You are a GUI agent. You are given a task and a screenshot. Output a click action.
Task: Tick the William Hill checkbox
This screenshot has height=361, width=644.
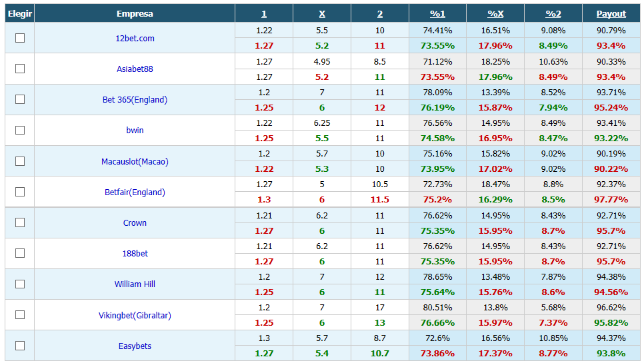pos(20,284)
